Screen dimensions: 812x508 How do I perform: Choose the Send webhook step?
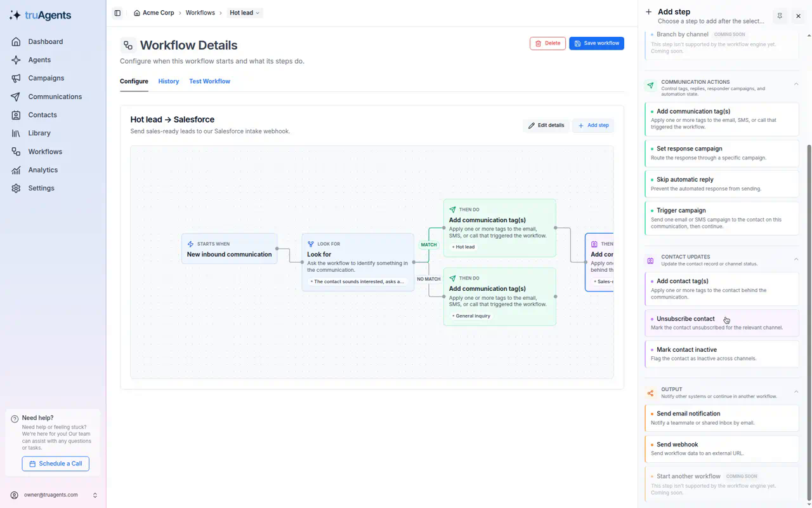coord(722,449)
